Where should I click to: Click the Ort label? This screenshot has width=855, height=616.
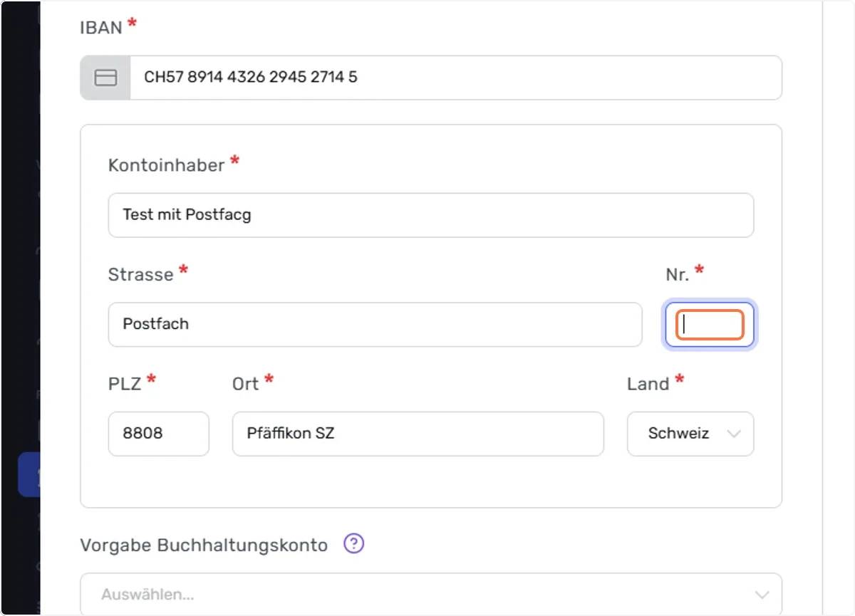246,384
